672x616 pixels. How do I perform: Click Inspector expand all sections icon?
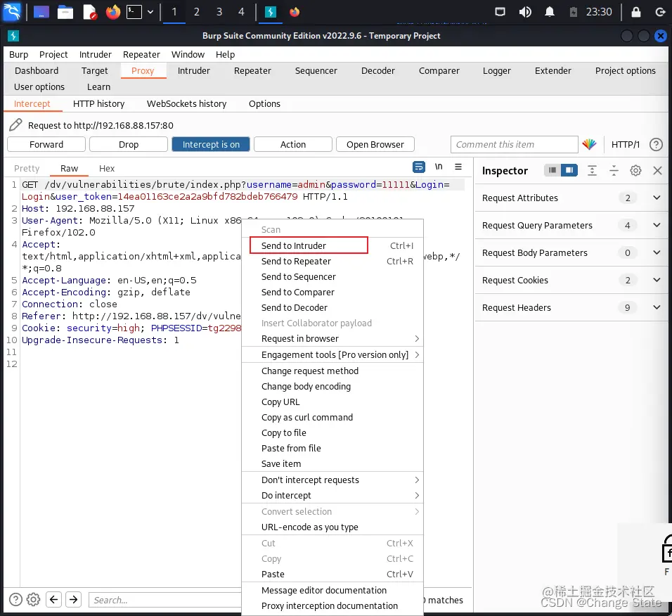point(592,171)
